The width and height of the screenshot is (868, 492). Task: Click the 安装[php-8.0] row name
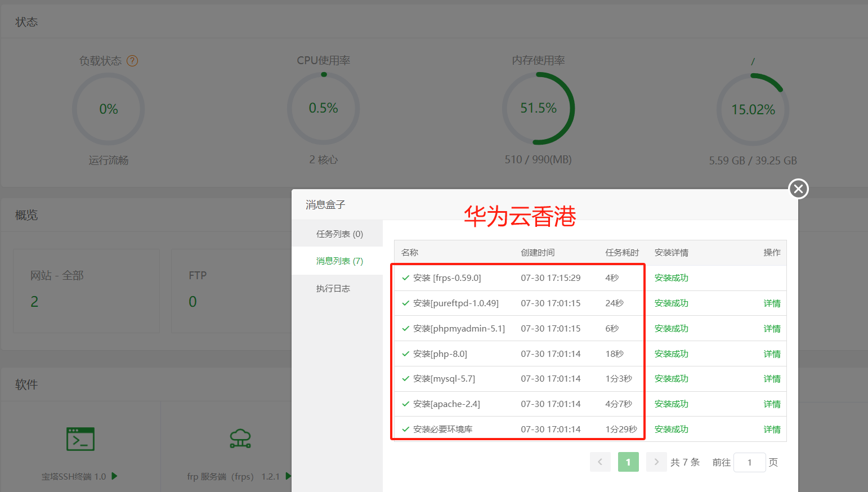pyautogui.click(x=440, y=354)
